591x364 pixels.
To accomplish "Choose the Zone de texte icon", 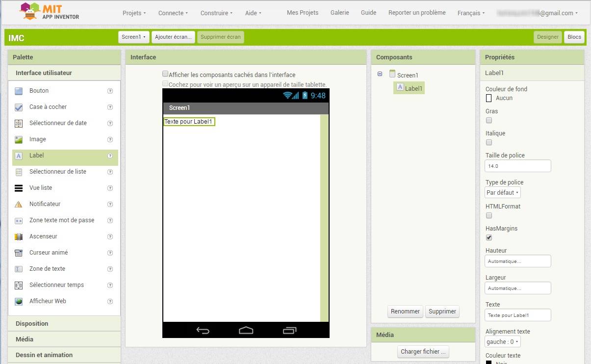I will 19,269.
